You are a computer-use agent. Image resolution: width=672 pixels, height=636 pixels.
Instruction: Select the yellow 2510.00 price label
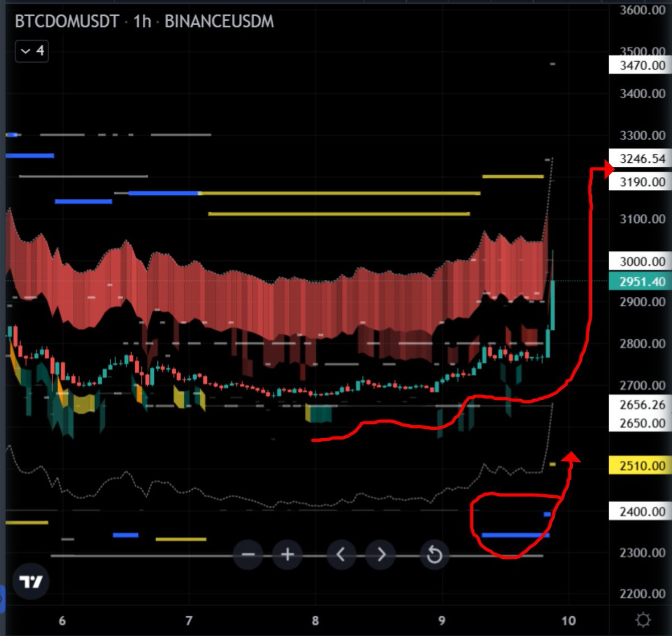coord(640,465)
